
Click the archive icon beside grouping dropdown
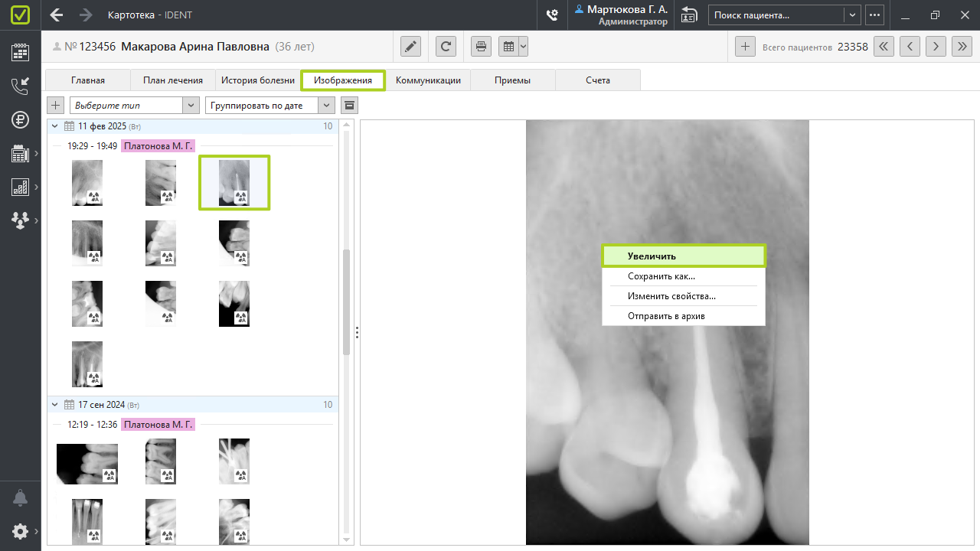(349, 105)
